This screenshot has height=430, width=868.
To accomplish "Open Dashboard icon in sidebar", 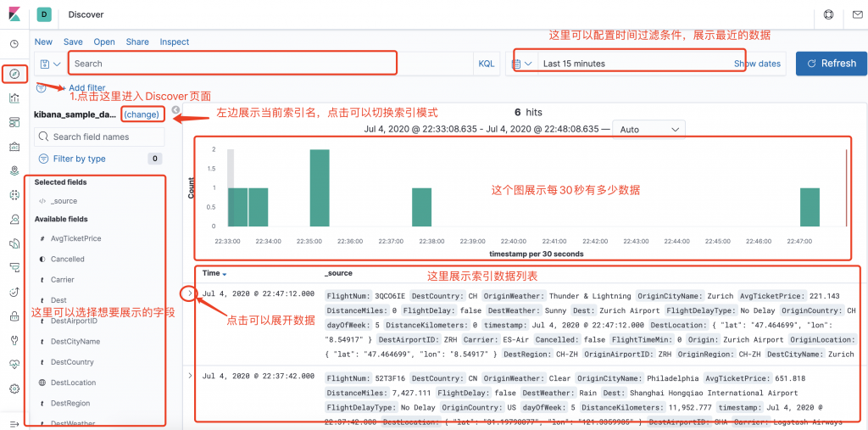I will (14, 122).
